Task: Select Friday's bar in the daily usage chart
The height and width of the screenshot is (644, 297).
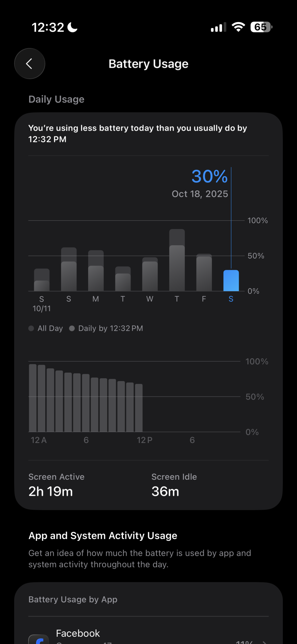Action: click(204, 273)
